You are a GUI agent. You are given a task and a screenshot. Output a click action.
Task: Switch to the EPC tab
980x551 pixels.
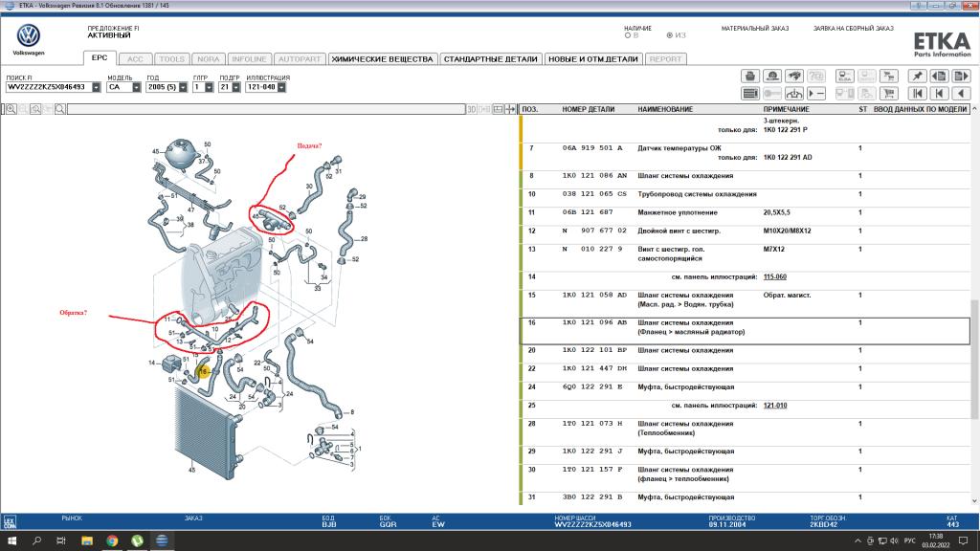tap(100, 58)
